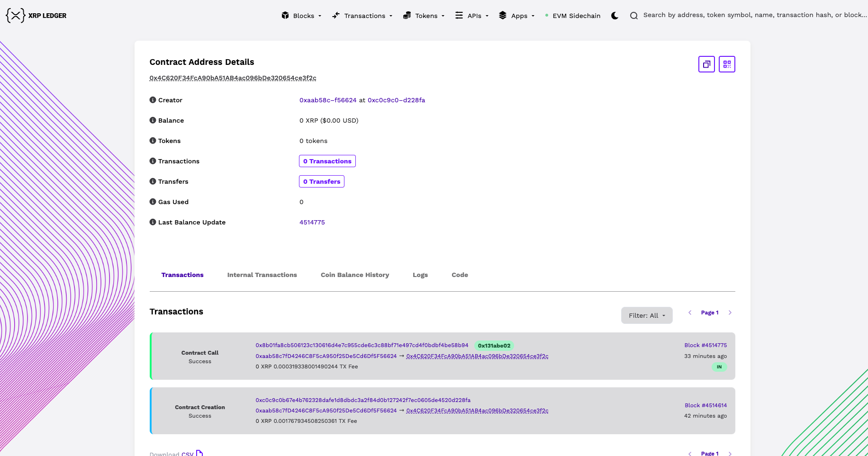
Task: Click the '0 XRP ($0.00 USD)' balance value
Action: pyautogui.click(x=329, y=120)
